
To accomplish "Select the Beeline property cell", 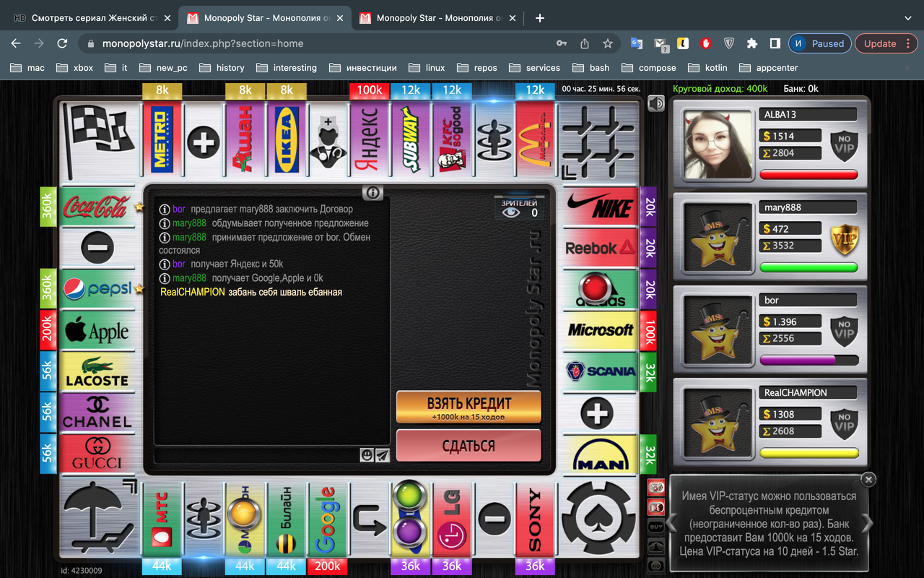I will [287, 520].
